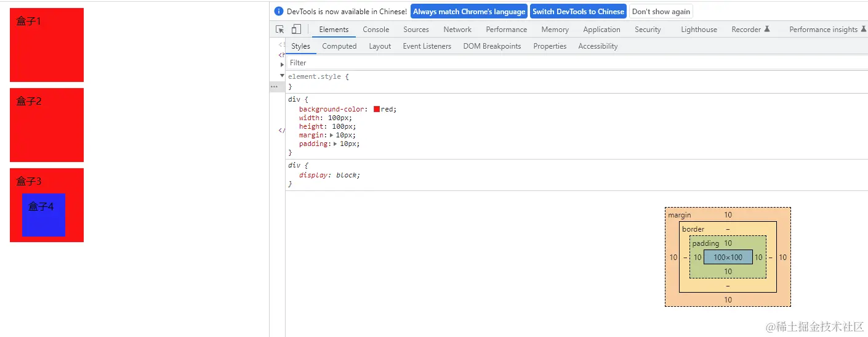Click the element.style rule selector

pos(314,76)
